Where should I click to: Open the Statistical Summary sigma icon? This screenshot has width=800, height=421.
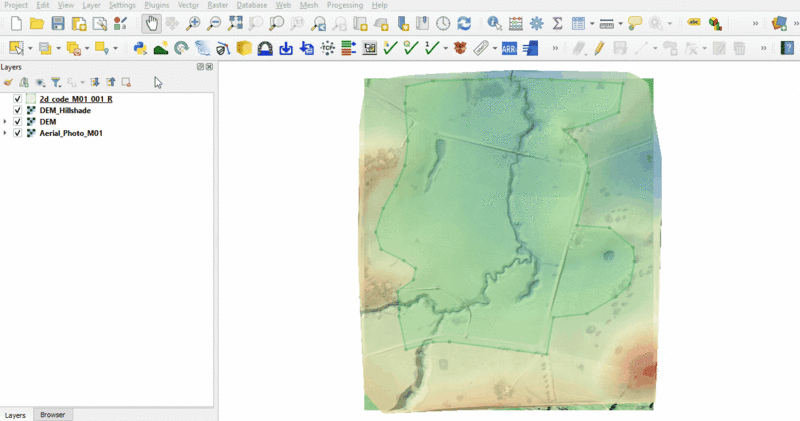coord(557,24)
